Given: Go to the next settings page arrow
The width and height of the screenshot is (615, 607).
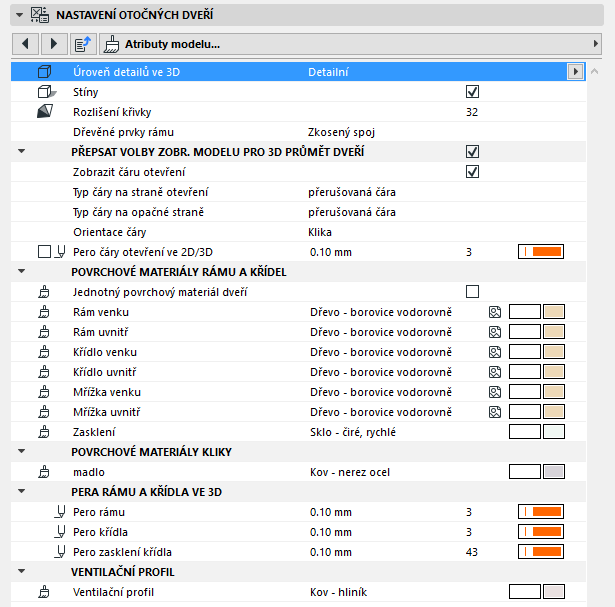Looking at the screenshot, I should (53, 44).
